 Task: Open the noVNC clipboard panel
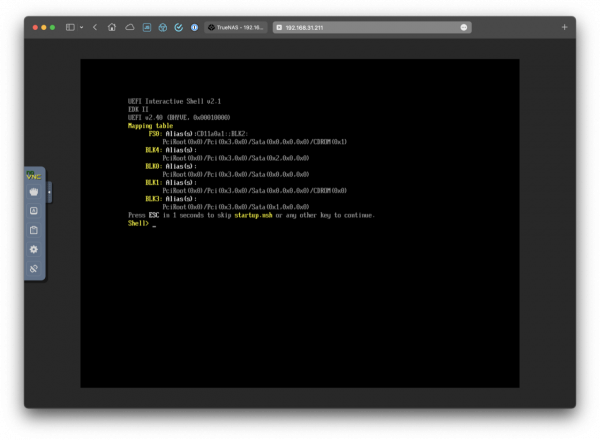coord(33,230)
